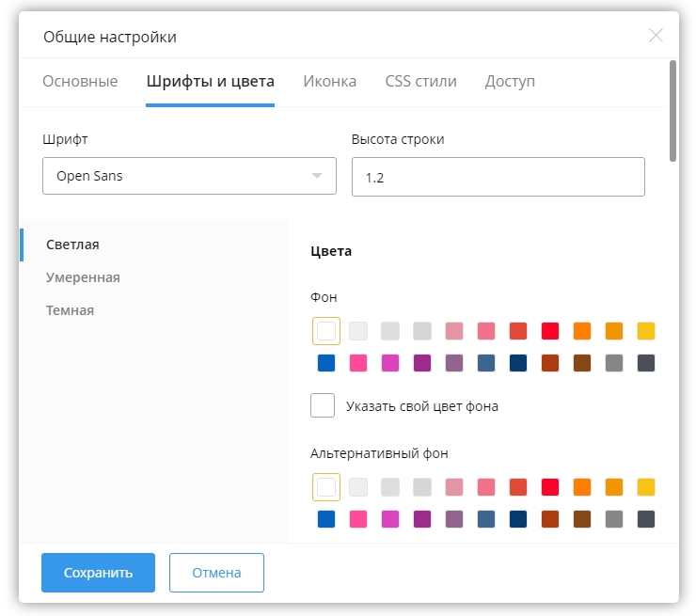Choose the dark navy swatch under Альтернативный фон
The width and height of the screenshot is (696, 616).
518,519
